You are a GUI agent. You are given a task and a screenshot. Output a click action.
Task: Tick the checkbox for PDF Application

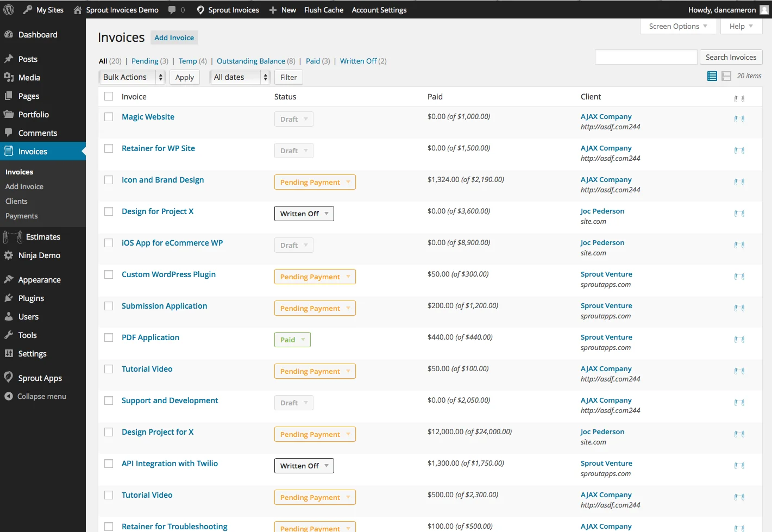pyautogui.click(x=108, y=337)
